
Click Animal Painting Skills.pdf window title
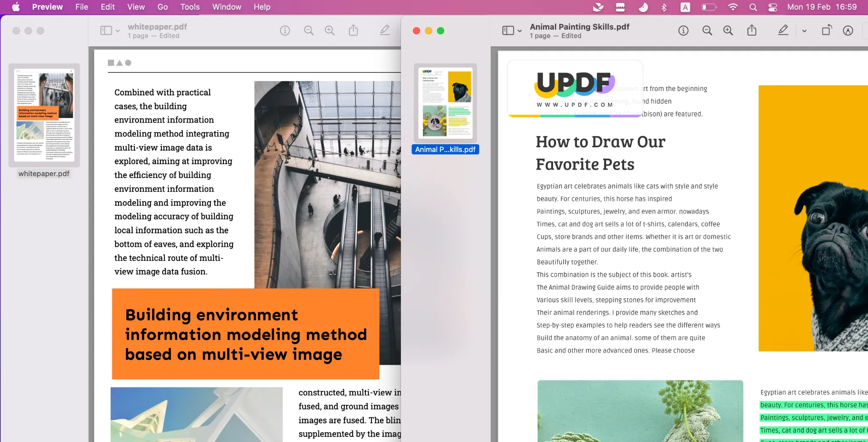(x=579, y=27)
